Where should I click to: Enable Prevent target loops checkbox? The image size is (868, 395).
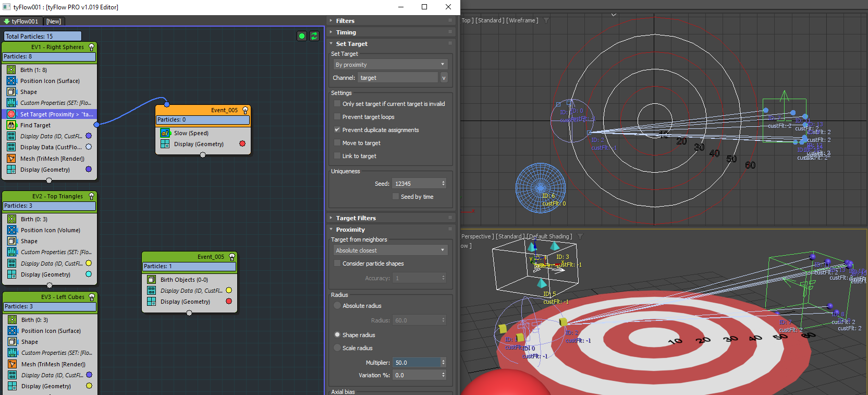click(337, 117)
